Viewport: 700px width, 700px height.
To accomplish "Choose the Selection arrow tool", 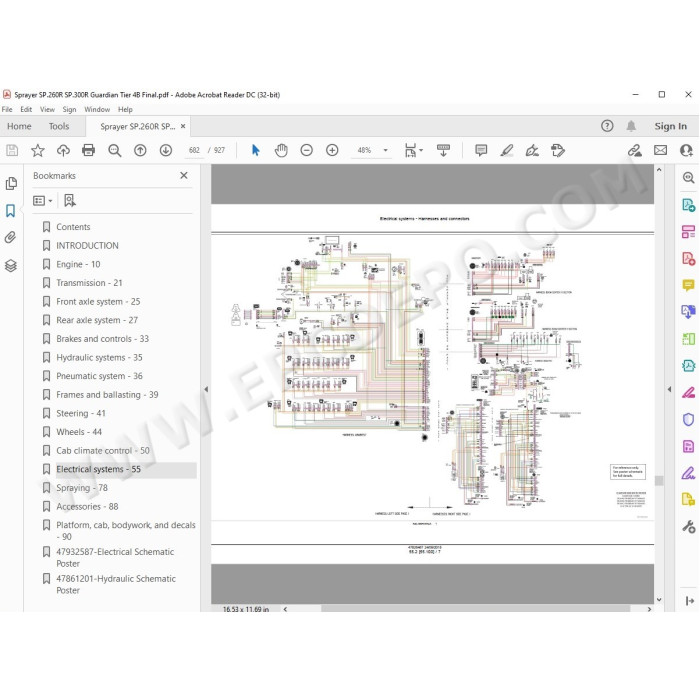I will (x=255, y=150).
